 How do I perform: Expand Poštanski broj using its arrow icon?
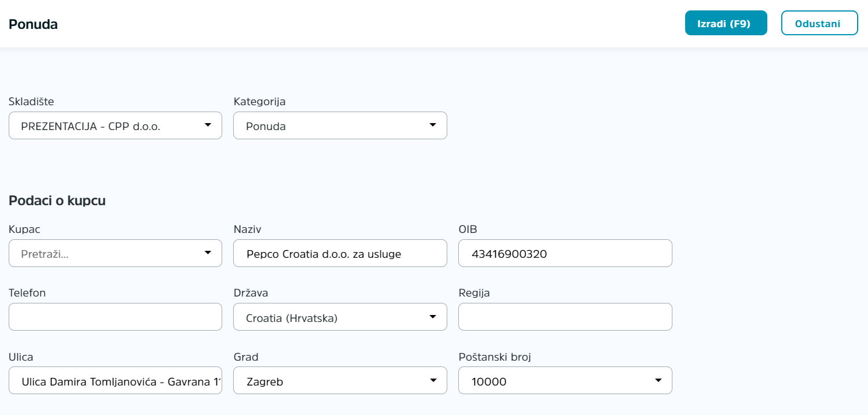658,380
